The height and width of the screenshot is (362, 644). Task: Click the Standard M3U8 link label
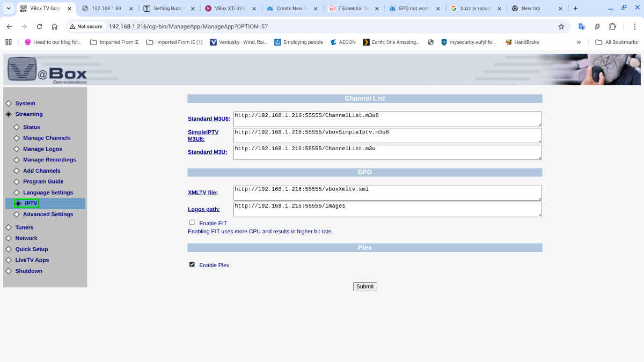tap(209, 119)
